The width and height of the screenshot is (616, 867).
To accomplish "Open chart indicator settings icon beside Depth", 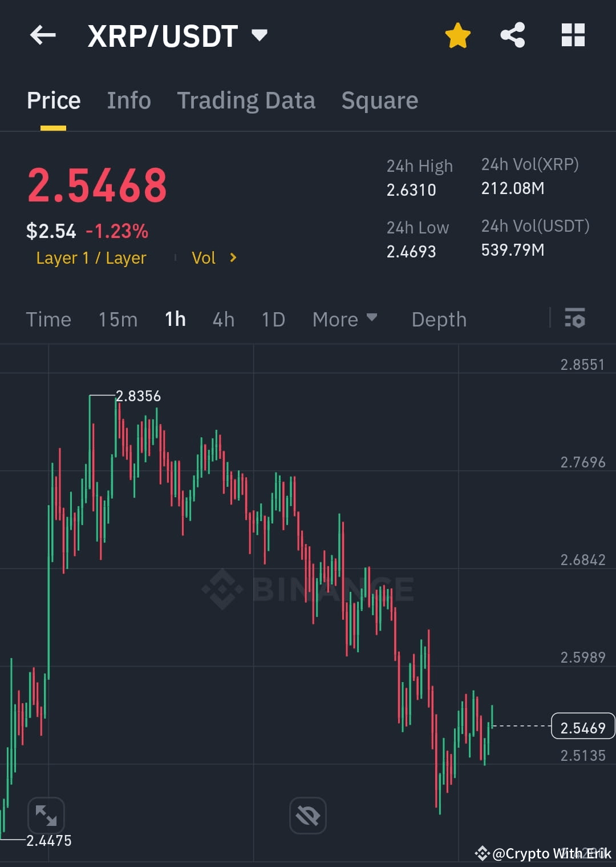I will click(575, 319).
